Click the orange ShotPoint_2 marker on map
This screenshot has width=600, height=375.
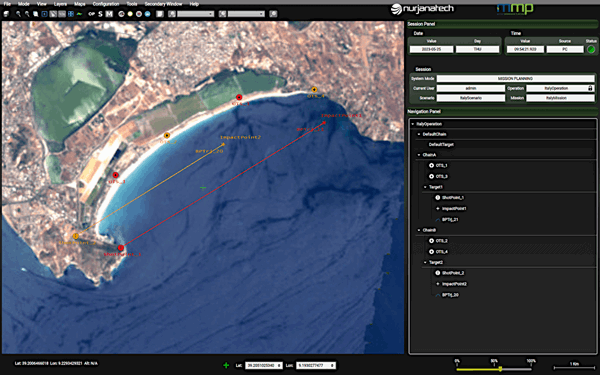[x=76, y=236]
